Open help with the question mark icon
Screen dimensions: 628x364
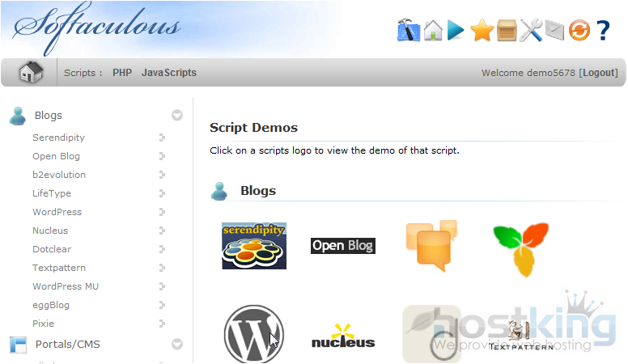coord(603,31)
